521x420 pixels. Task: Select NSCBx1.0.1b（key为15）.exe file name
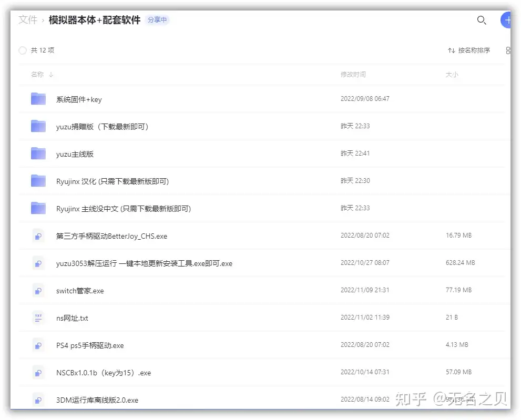click(x=104, y=373)
